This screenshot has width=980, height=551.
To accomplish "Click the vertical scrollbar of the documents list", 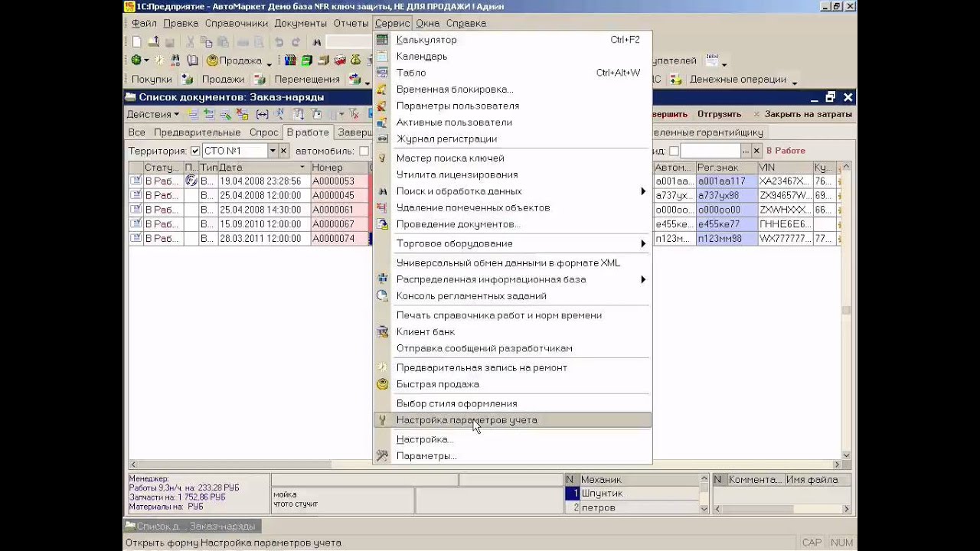I will point(846,310).
